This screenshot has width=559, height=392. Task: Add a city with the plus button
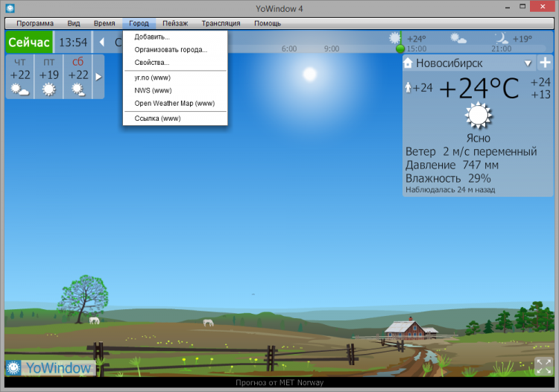coord(545,63)
